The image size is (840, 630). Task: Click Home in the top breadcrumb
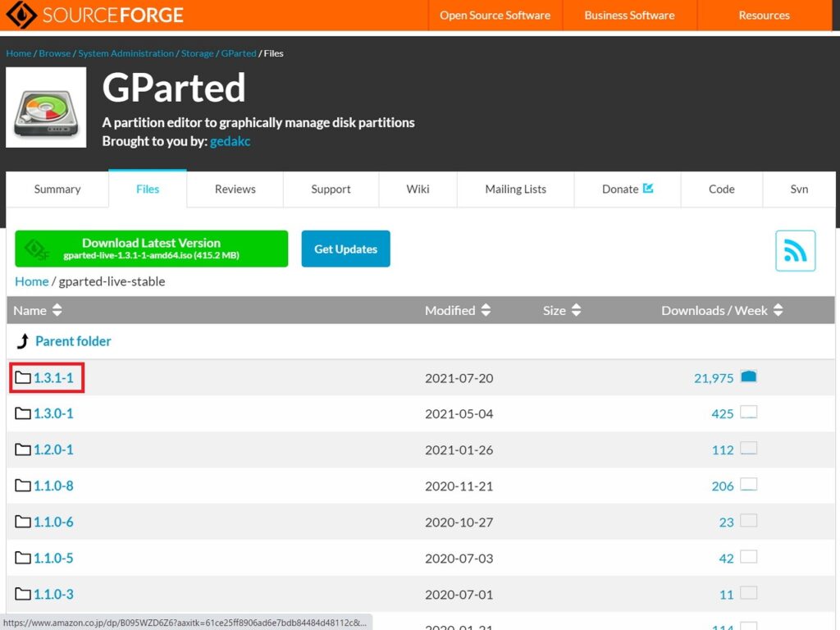tap(19, 53)
